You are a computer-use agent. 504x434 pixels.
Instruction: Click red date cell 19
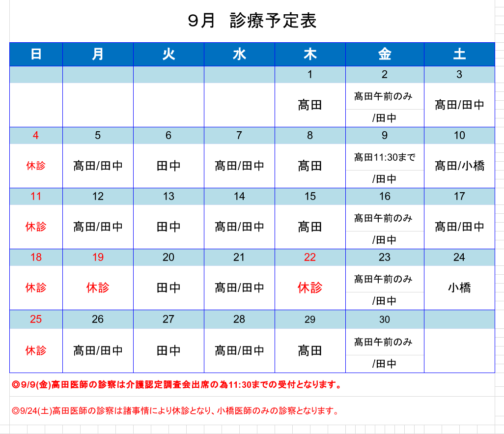98,258
